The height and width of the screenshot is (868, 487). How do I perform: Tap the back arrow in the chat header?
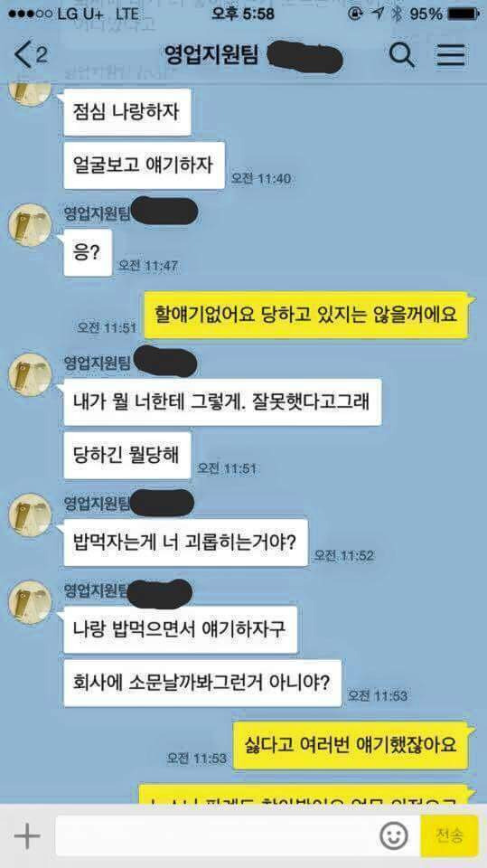[23, 55]
